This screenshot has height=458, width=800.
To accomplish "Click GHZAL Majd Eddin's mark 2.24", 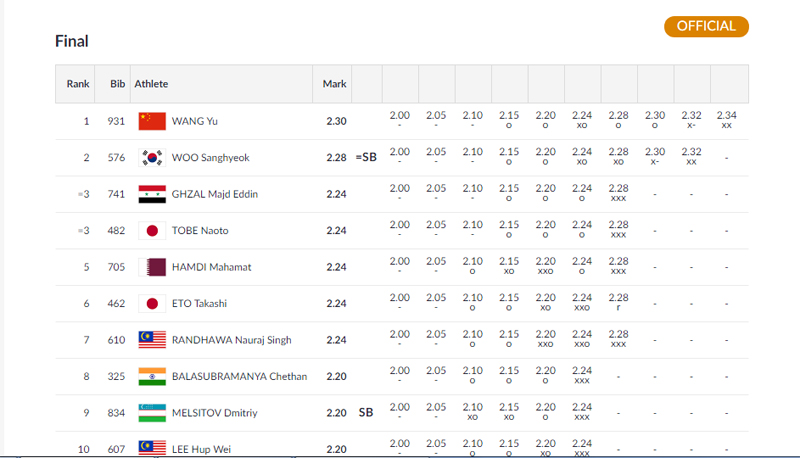I will (x=336, y=194).
